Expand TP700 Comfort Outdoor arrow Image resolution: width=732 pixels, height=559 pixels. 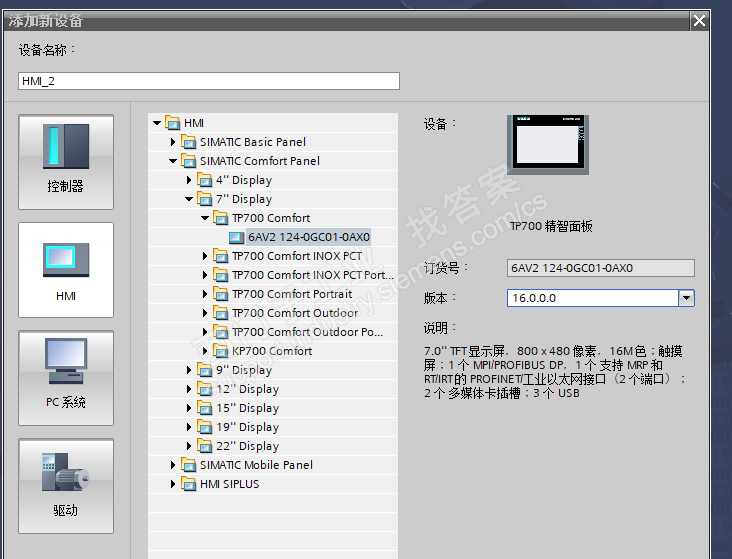pyautogui.click(x=205, y=313)
